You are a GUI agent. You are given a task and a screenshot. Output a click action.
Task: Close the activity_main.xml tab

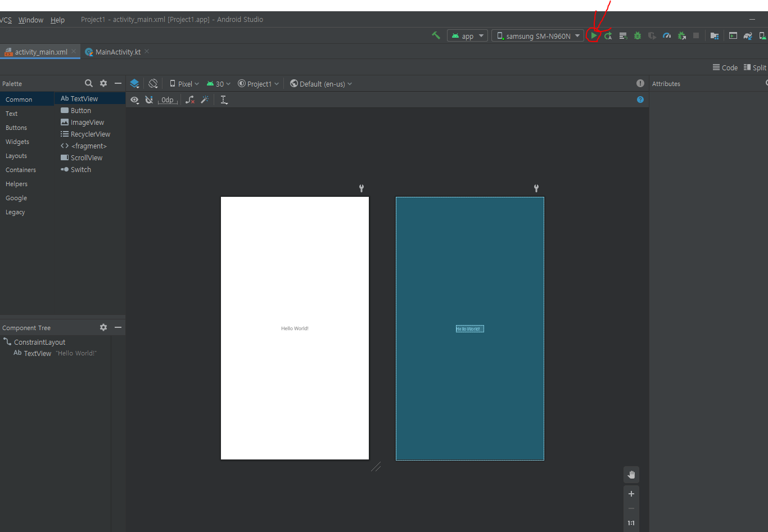pos(74,51)
